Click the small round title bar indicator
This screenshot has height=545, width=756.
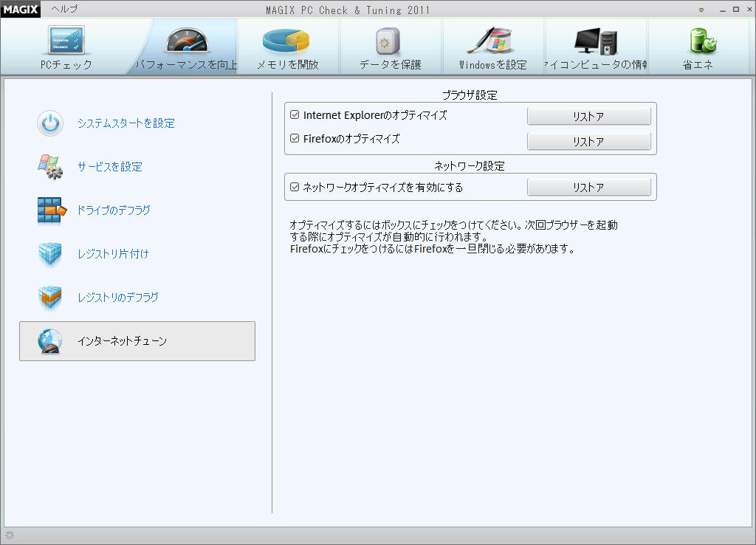(701, 10)
